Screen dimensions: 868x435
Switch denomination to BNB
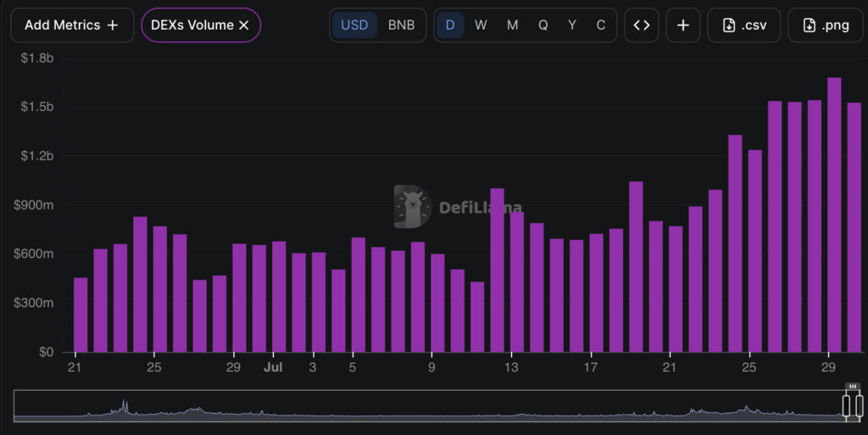[401, 25]
